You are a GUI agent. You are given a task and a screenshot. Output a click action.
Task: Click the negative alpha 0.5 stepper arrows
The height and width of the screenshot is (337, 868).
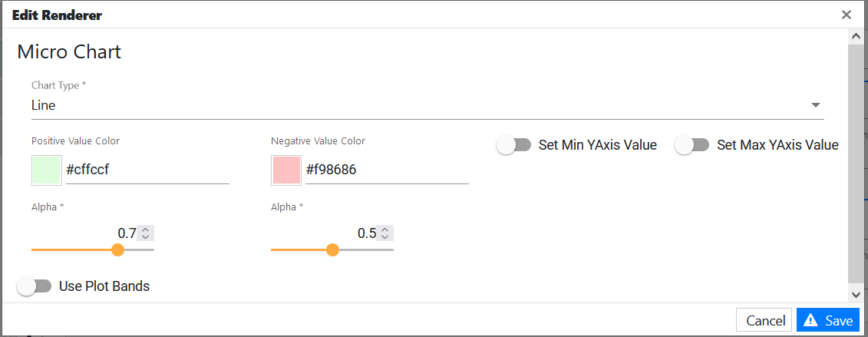[x=386, y=233]
